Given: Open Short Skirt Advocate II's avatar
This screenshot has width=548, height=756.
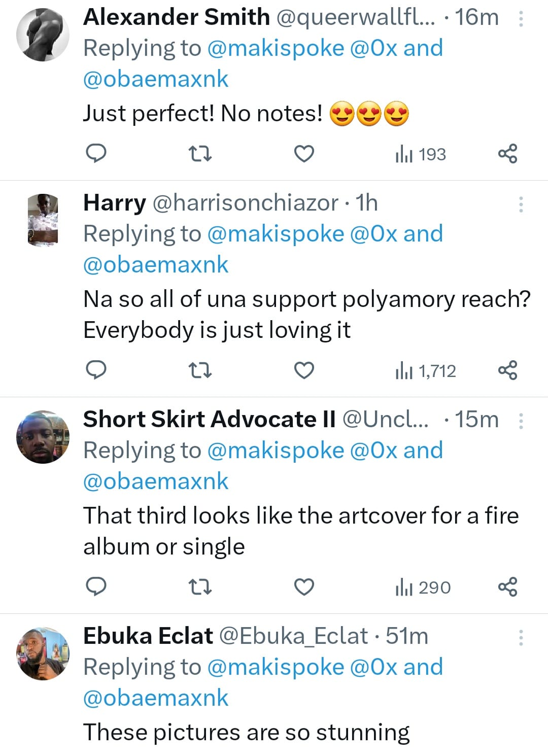Looking at the screenshot, I should pyautogui.click(x=43, y=437).
